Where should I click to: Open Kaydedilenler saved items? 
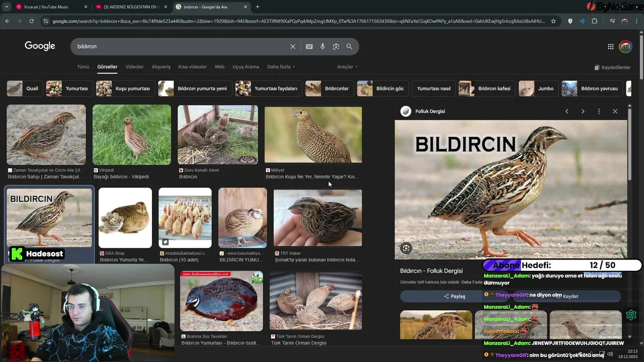pos(612,67)
